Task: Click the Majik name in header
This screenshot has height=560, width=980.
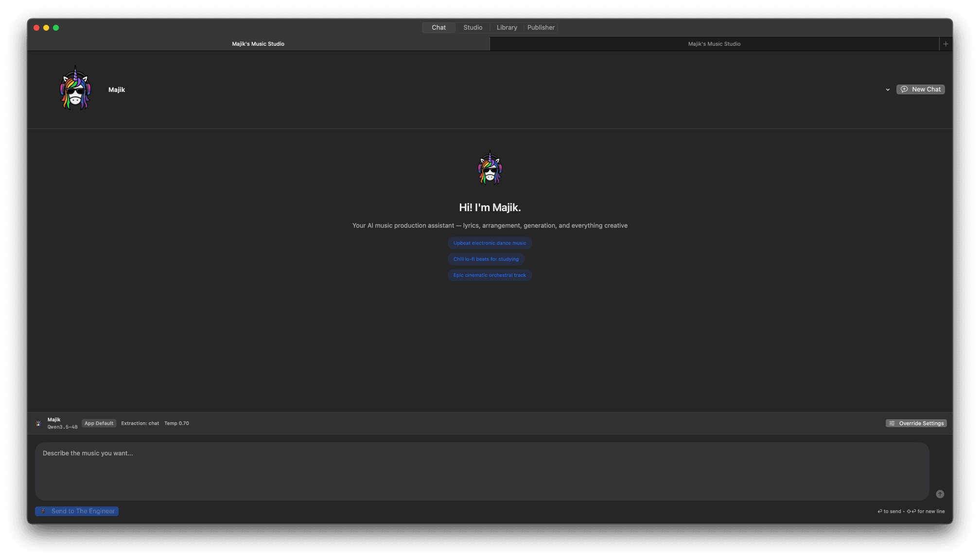Action: (117, 90)
